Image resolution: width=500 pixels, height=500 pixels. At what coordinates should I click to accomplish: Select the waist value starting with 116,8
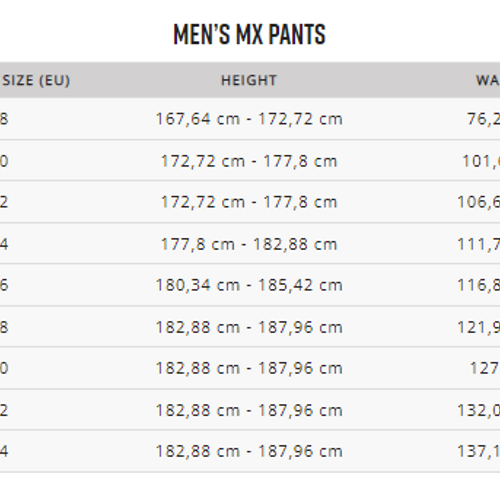point(479,285)
